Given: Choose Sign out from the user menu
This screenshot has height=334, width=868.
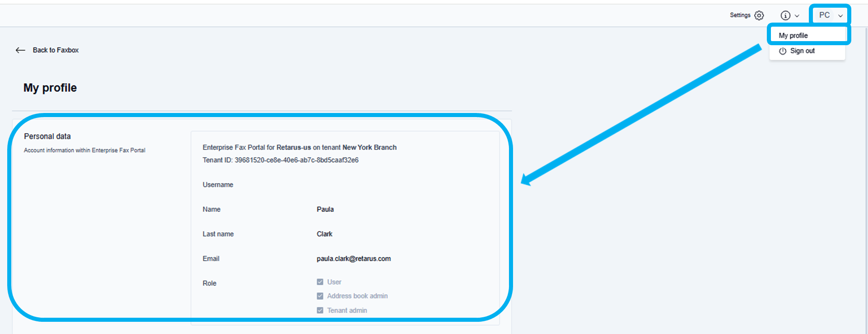Looking at the screenshot, I should coord(802,51).
